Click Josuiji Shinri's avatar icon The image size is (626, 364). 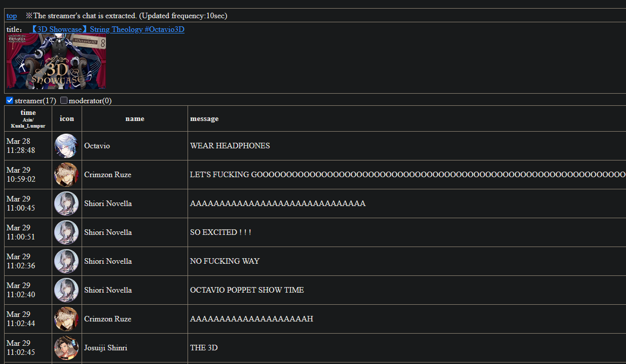[x=66, y=348]
